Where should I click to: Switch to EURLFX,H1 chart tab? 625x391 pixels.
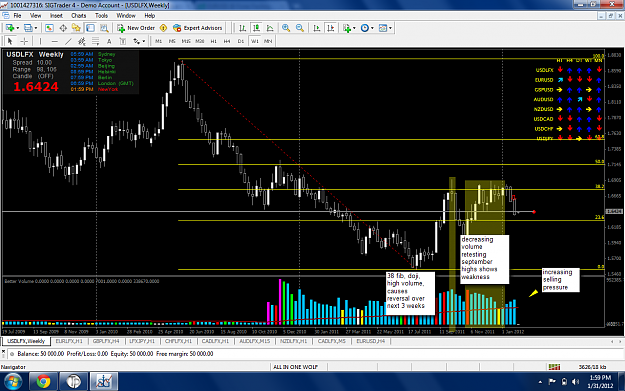tap(69, 341)
